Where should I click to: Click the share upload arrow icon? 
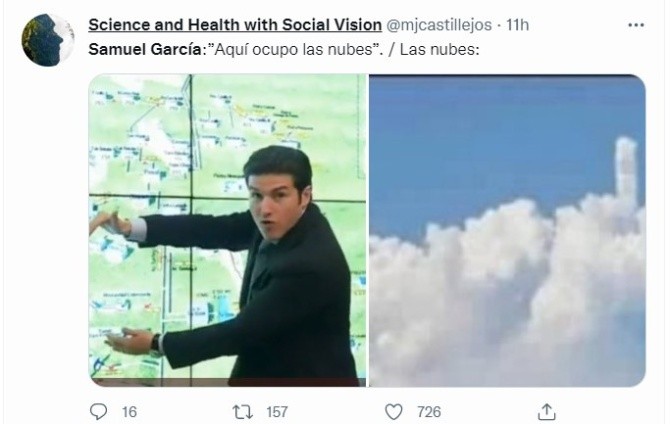[547, 411]
